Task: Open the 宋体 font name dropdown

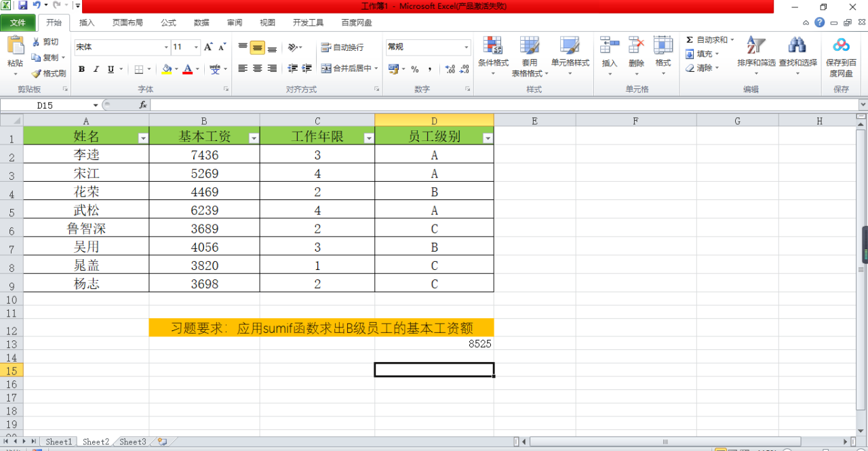Action: coord(166,47)
